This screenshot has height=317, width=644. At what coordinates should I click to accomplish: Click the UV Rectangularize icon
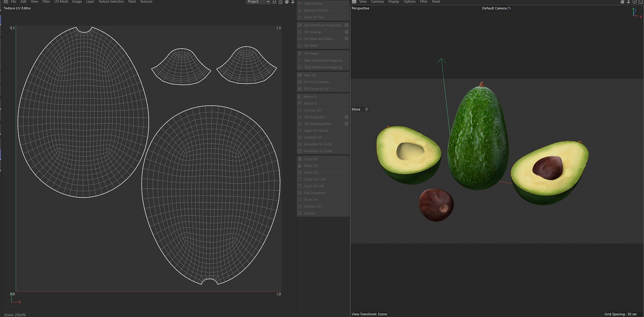(300, 124)
